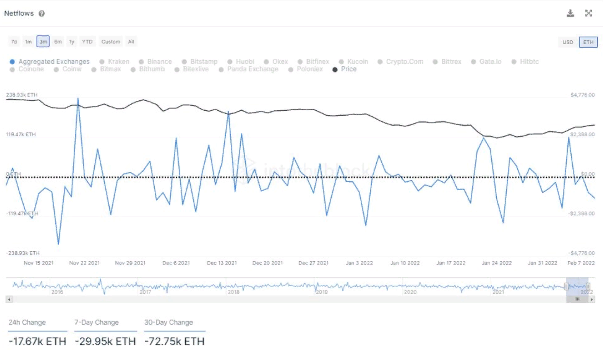Download the Netflows chart data
The width and height of the screenshot is (603, 364).
click(x=570, y=13)
